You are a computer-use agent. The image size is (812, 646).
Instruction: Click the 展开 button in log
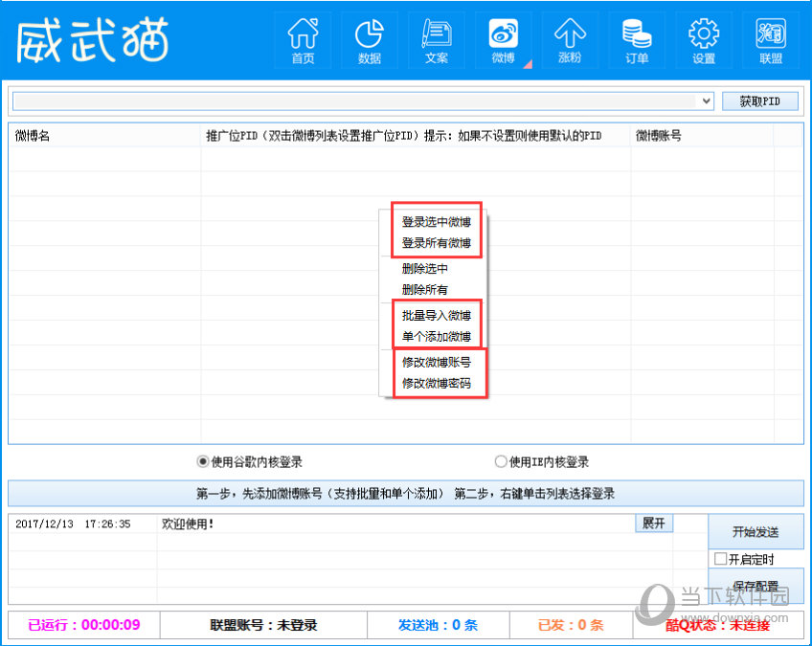tap(654, 523)
